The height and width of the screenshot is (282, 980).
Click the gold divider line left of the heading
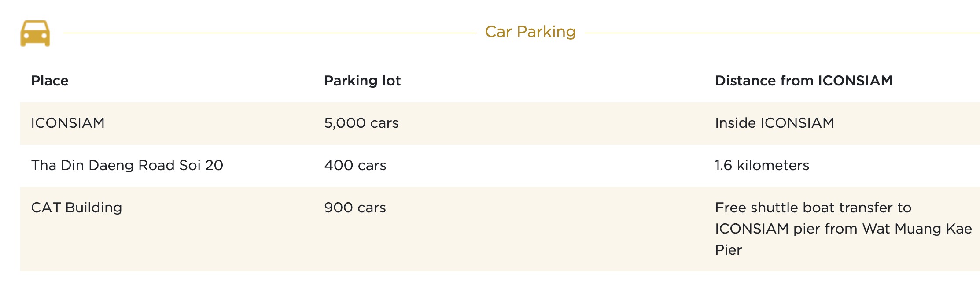[x=269, y=33]
